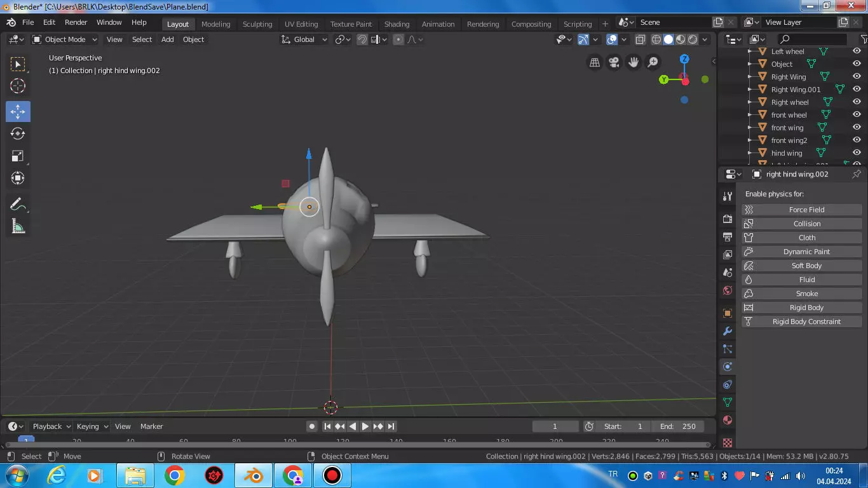Toggle auto keying record button

click(x=312, y=426)
